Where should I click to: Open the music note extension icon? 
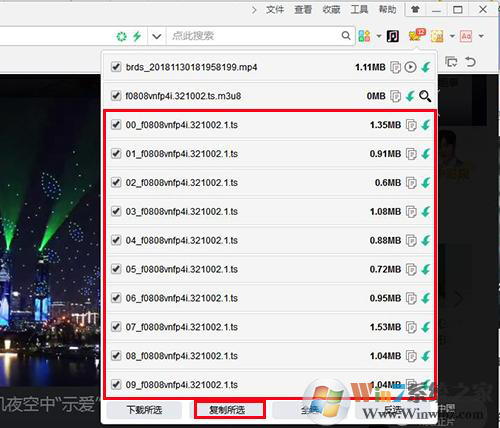click(393, 36)
